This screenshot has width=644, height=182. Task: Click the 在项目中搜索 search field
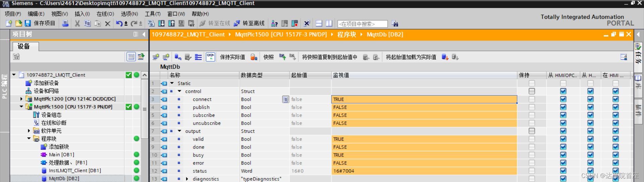click(362, 24)
